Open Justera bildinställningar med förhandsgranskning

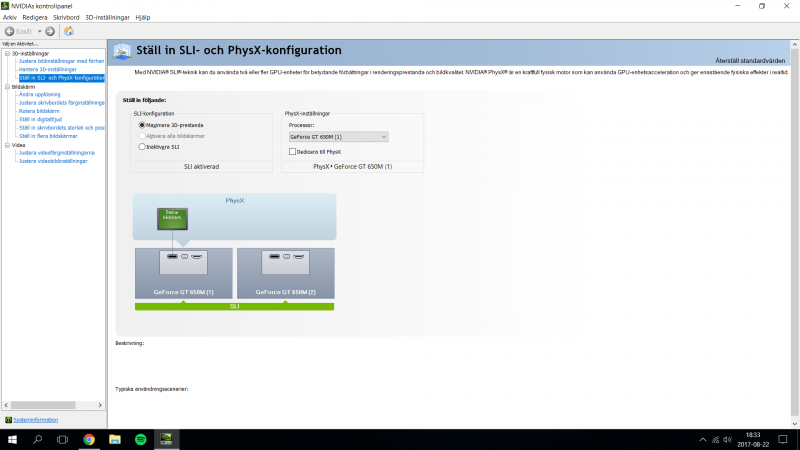point(61,61)
